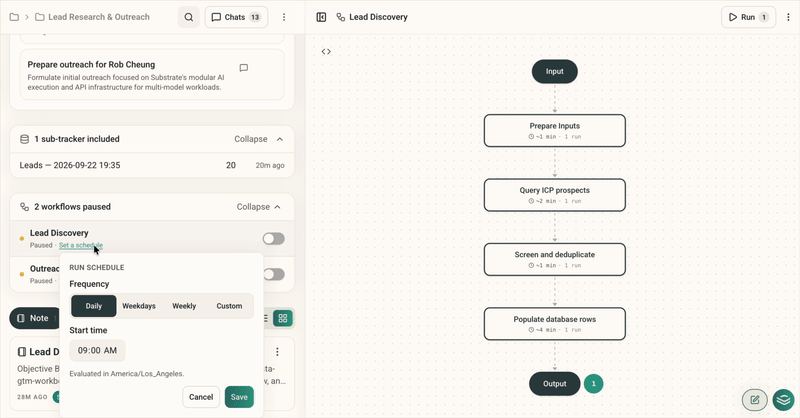Select Custom frequency option
The width and height of the screenshot is (800, 418).
click(x=229, y=306)
